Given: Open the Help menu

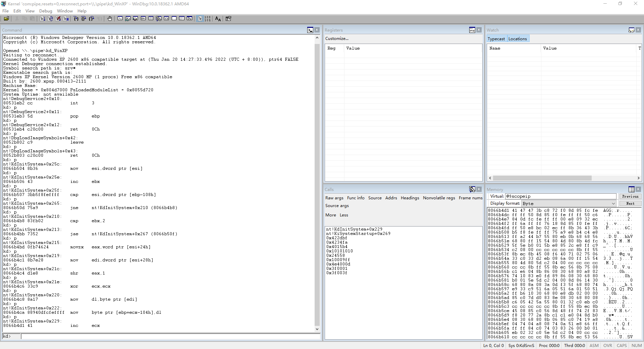Looking at the screenshot, I should [82, 11].
